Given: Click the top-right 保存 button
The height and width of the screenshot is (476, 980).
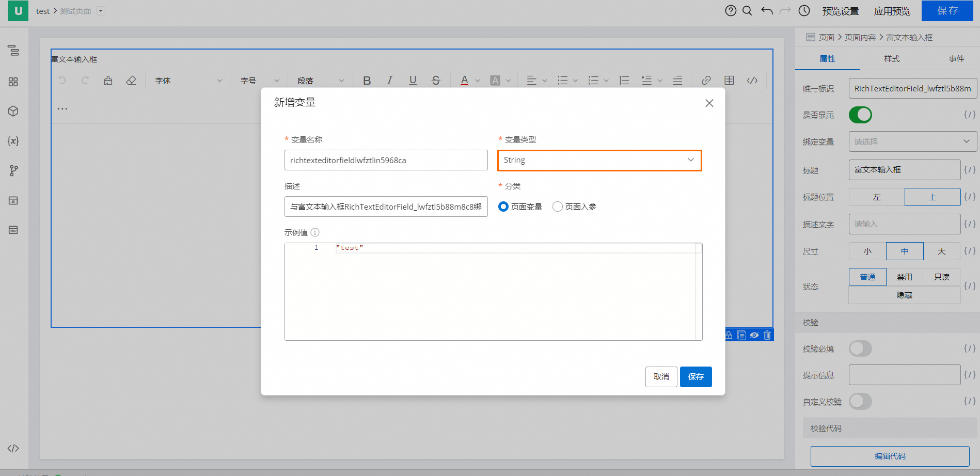Looking at the screenshot, I should tap(947, 11).
